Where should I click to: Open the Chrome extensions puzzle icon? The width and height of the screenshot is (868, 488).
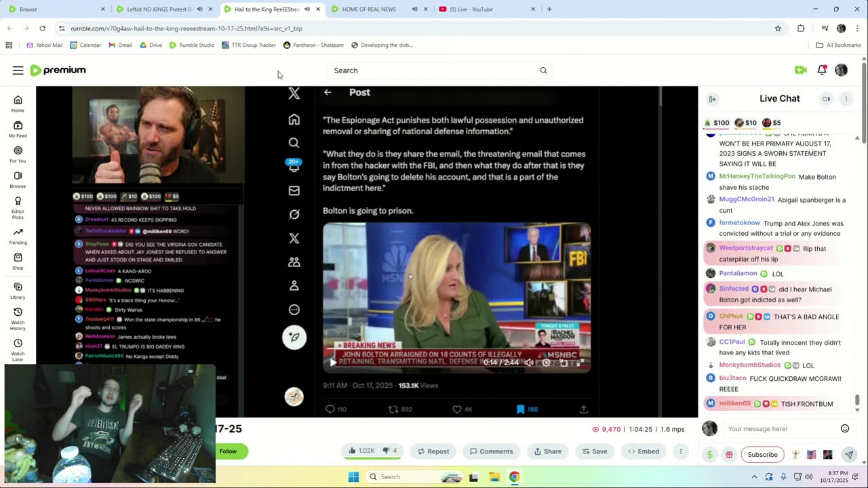coord(801,28)
